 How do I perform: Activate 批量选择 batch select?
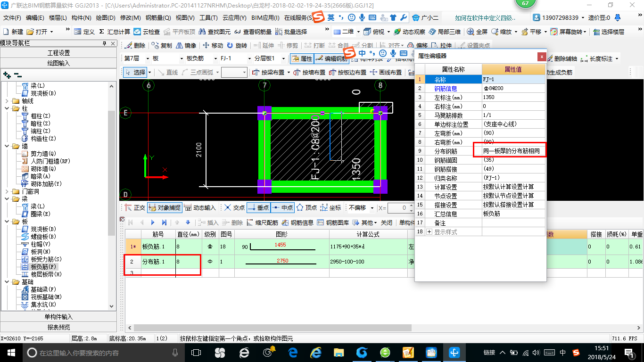[x=291, y=32]
